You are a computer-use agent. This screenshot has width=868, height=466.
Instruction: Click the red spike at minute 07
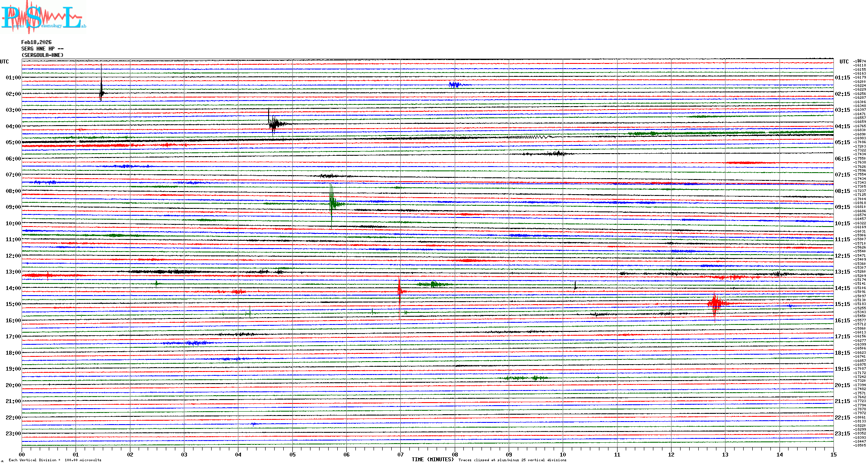[399, 291]
